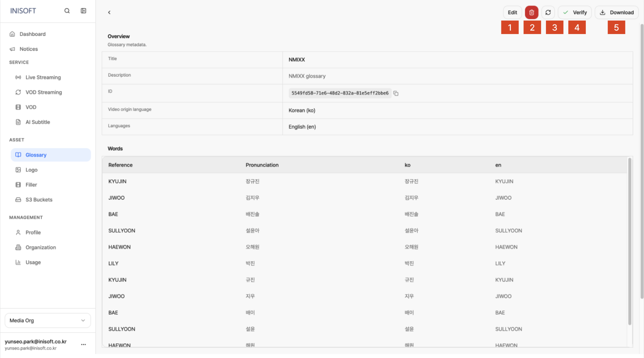Copy the glossary ID with copy icon

tap(396, 93)
